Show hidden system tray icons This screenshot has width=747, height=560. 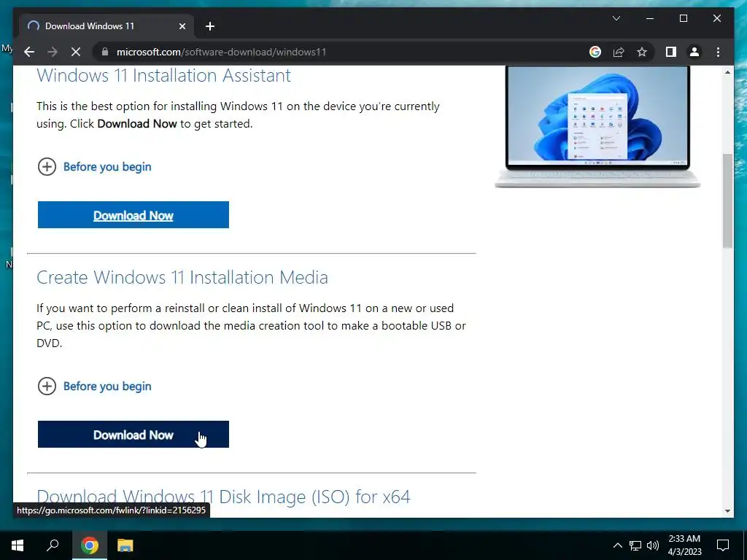point(617,545)
